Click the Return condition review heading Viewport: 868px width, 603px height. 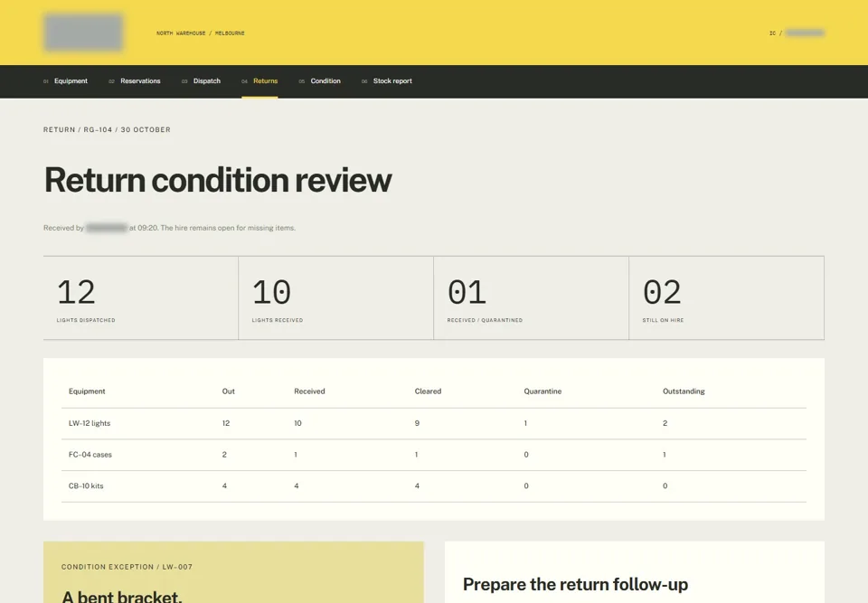(218, 180)
